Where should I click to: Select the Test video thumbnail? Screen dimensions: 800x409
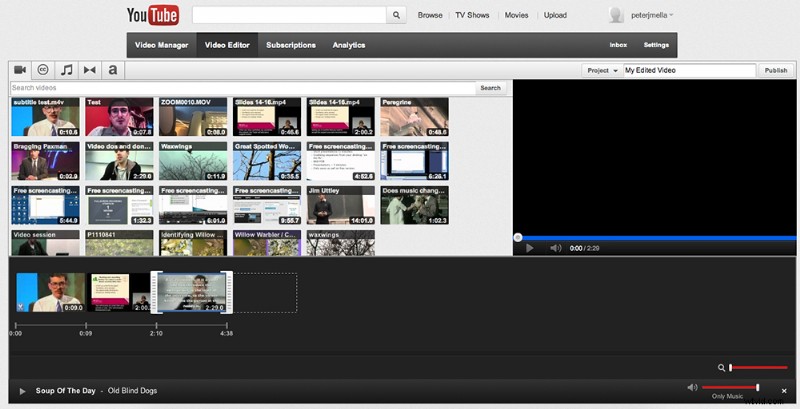119,117
